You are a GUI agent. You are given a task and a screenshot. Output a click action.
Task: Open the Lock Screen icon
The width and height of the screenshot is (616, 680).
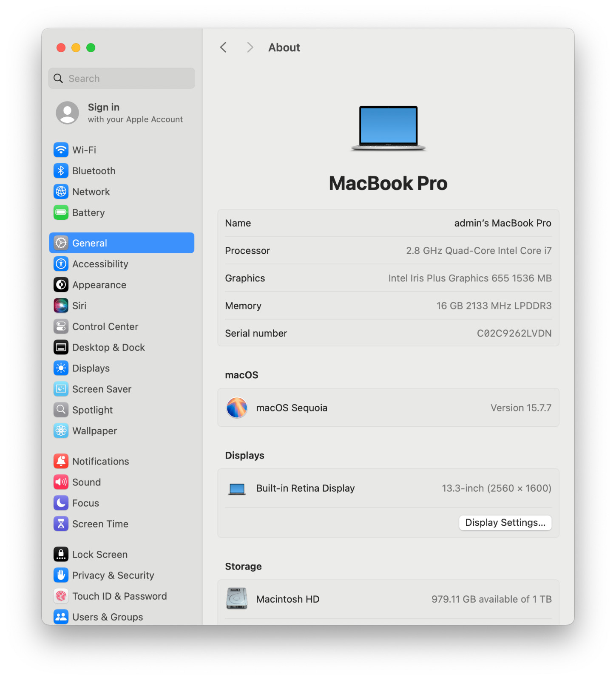(61, 554)
